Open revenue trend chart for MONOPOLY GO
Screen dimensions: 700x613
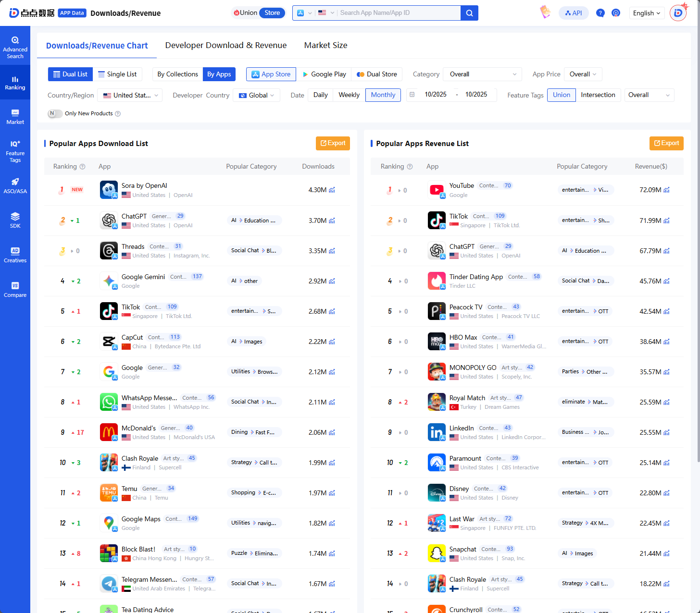point(666,372)
